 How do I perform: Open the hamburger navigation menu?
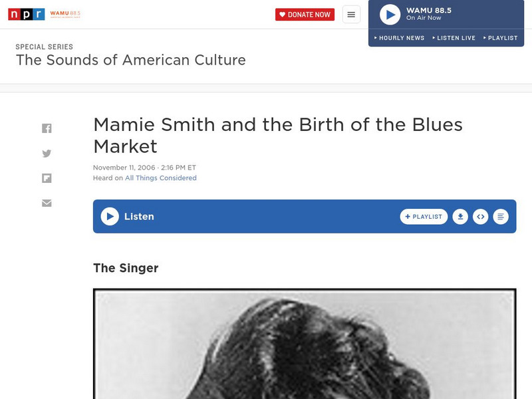point(350,13)
